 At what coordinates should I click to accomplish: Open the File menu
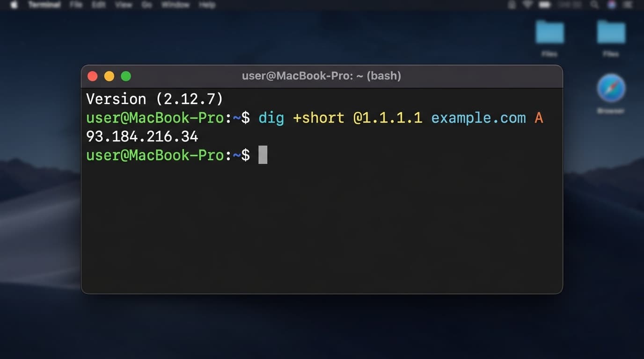tap(76, 5)
